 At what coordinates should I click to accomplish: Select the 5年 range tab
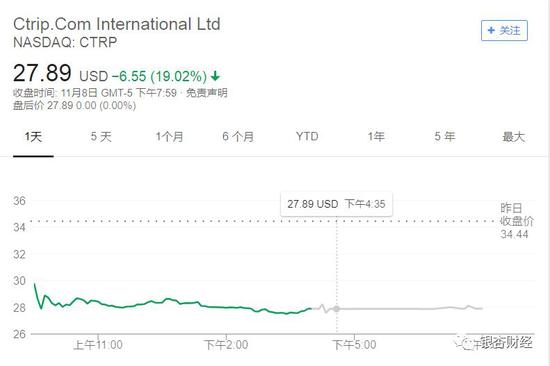pyautogui.click(x=445, y=137)
